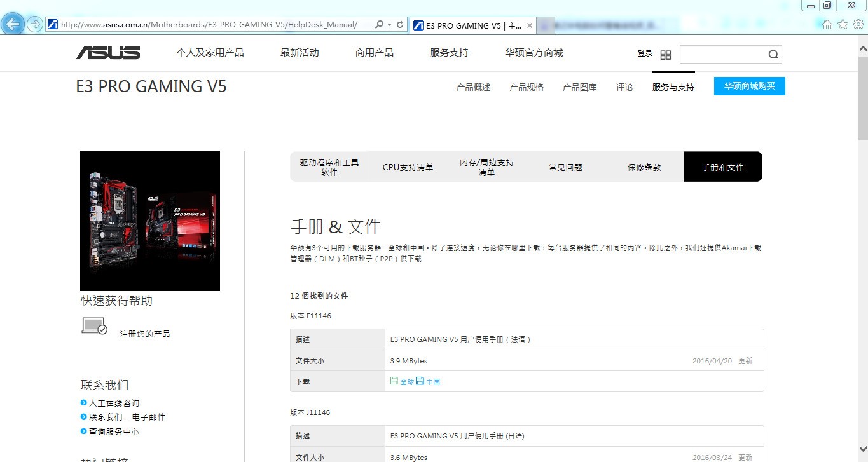Screen dimensions: 868x462
Task: Open the browser Home icon
Action: [x=827, y=24]
